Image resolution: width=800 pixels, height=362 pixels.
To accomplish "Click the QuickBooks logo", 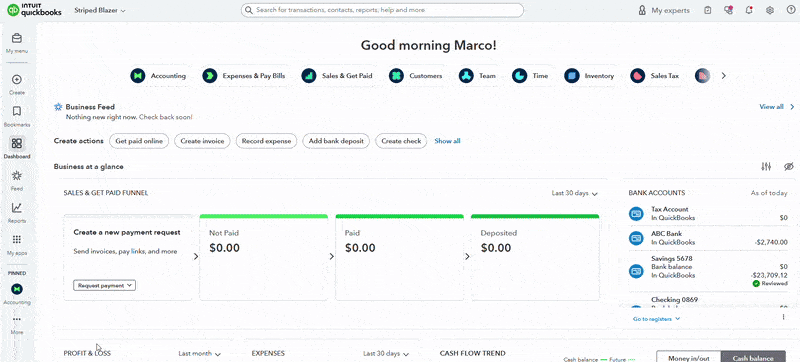I will pyautogui.click(x=34, y=10).
